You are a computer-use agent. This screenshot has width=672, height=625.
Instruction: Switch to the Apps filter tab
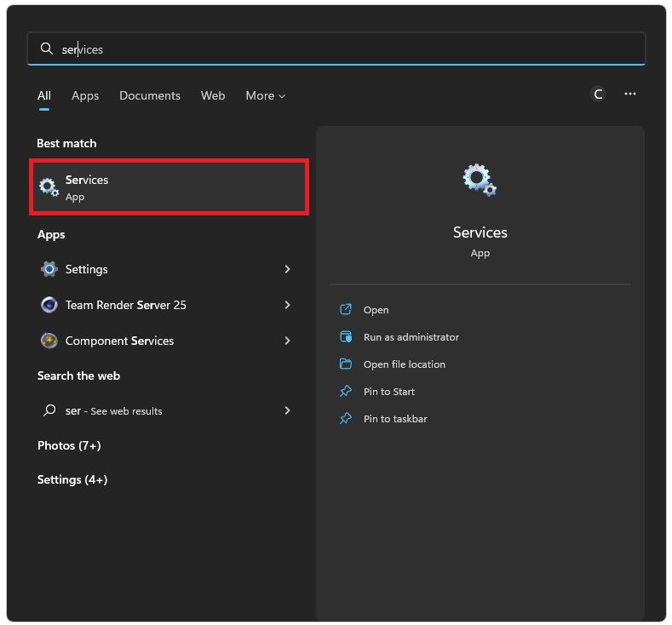tap(85, 95)
